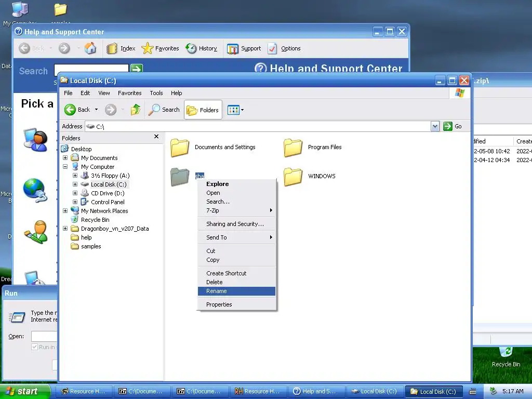The image size is (532, 399).
Task: Click the Home icon in Help and Support Center
Action: 90,48
